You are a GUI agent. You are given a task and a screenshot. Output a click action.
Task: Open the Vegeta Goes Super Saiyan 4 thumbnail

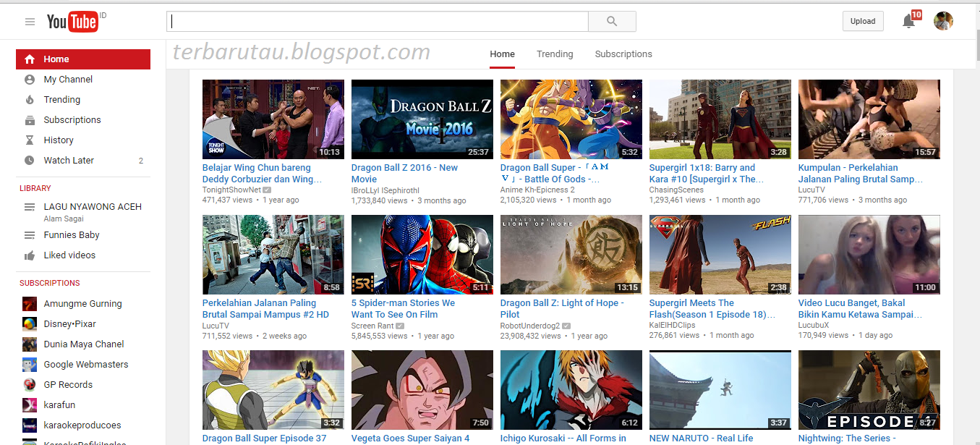(422, 390)
